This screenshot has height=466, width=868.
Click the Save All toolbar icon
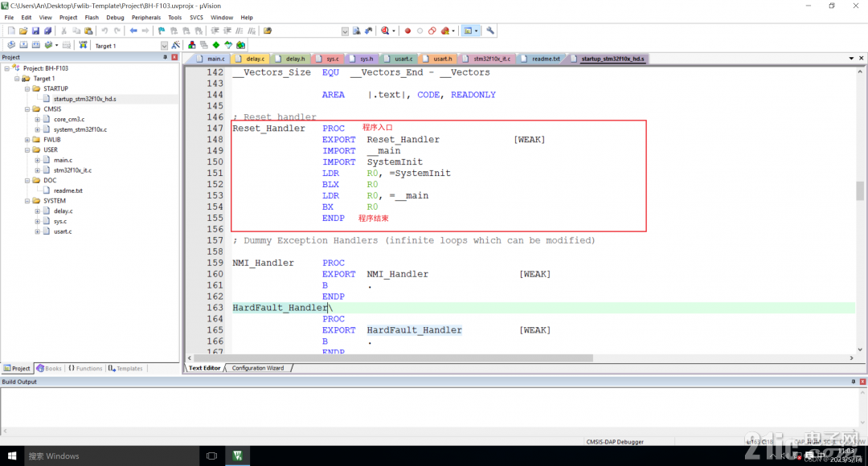[47, 31]
